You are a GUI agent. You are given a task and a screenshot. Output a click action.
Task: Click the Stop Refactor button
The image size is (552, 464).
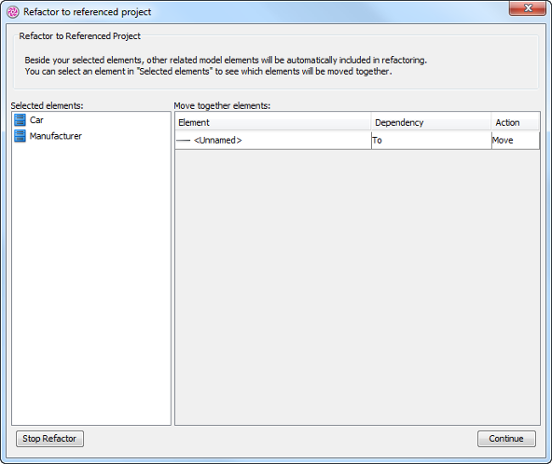50,439
